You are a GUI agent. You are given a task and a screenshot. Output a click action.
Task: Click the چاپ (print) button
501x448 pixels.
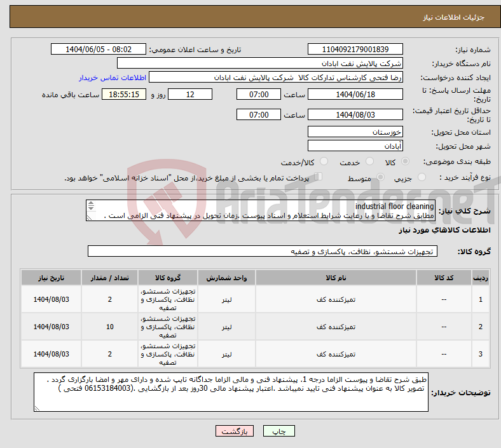278,431
